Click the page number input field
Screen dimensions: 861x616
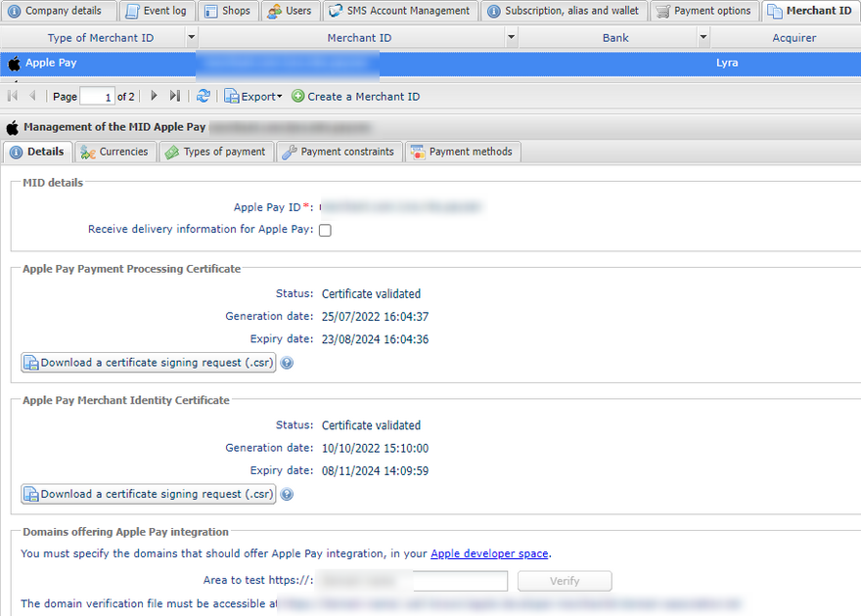coord(97,97)
